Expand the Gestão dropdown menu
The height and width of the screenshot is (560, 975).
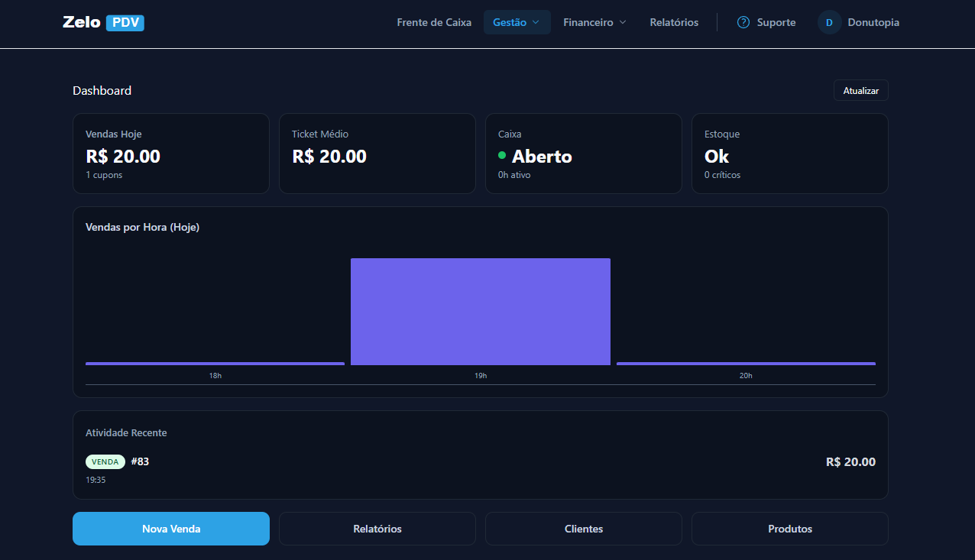point(517,22)
